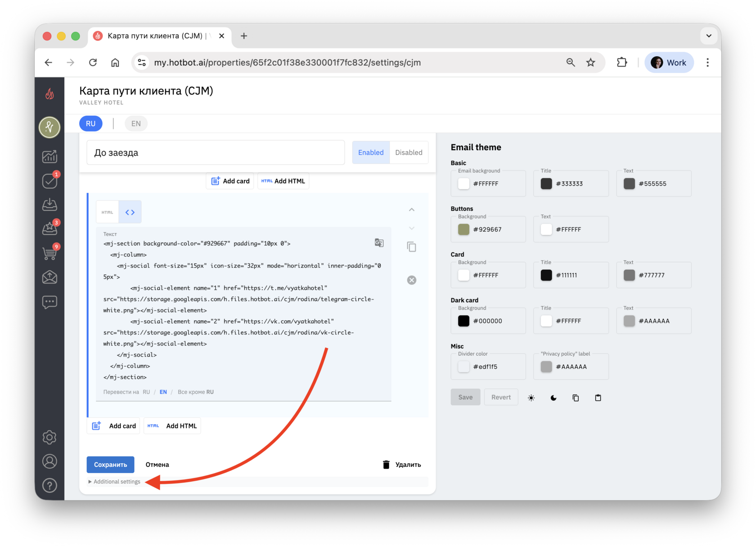
Task: Copy the email theme with copy icon
Action: pyautogui.click(x=576, y=398)
